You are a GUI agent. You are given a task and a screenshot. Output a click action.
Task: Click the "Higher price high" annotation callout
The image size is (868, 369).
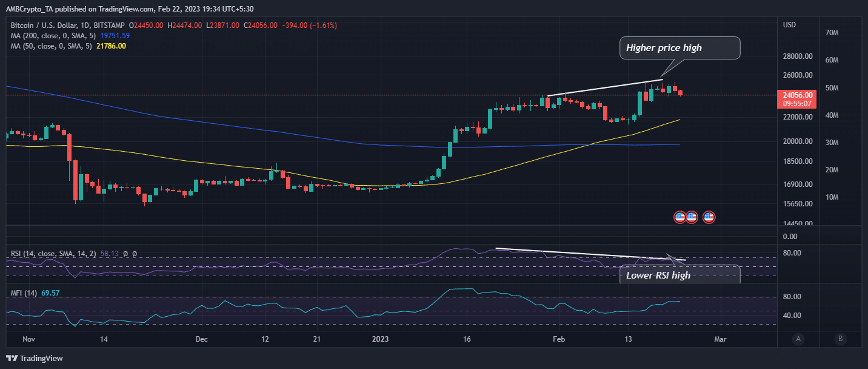point(679,47)
